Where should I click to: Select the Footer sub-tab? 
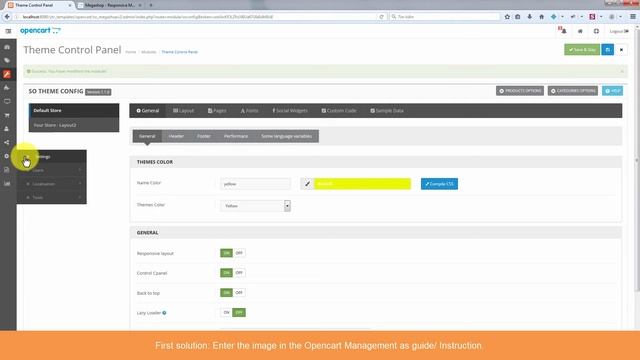pyautogui.click(x=204, y=136)
